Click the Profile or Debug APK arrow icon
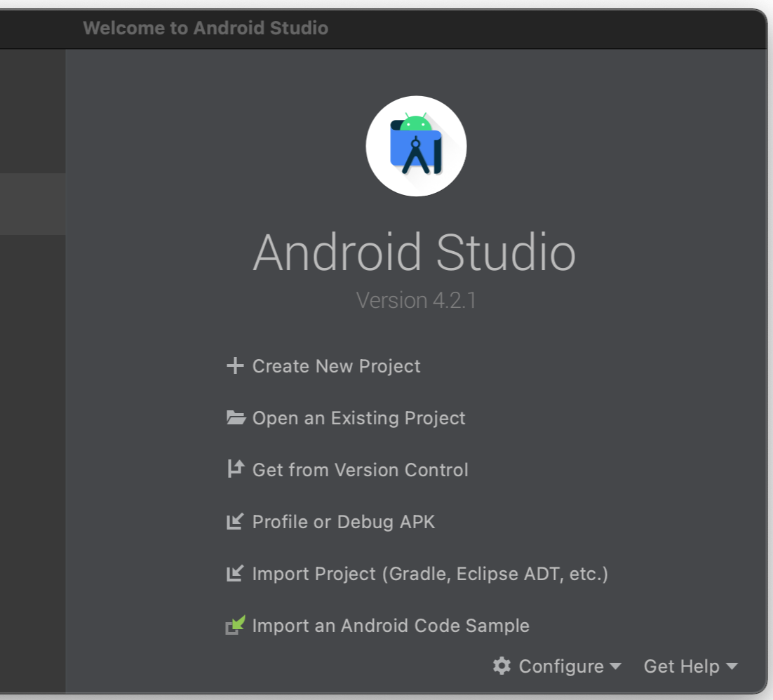 point(235,521)
